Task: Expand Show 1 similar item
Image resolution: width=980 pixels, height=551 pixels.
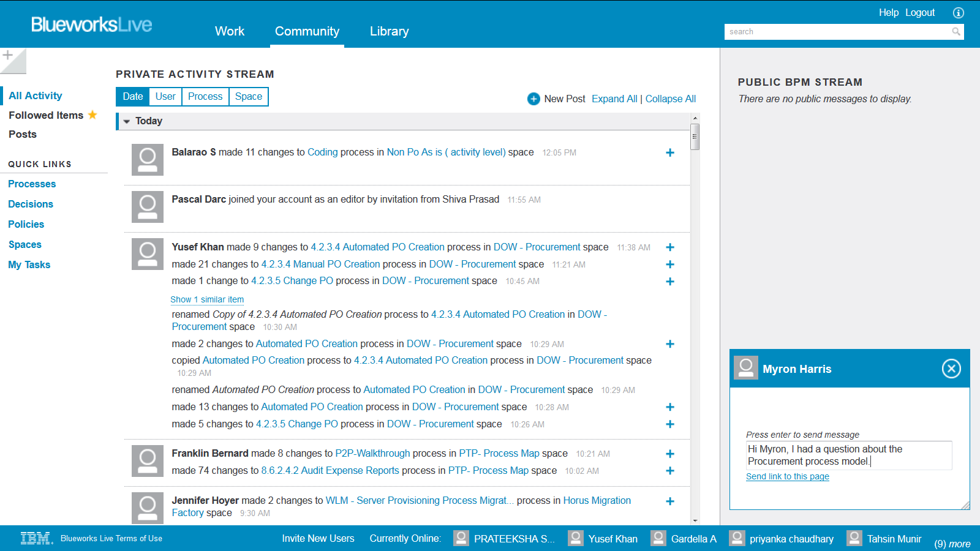Action: 206,299
